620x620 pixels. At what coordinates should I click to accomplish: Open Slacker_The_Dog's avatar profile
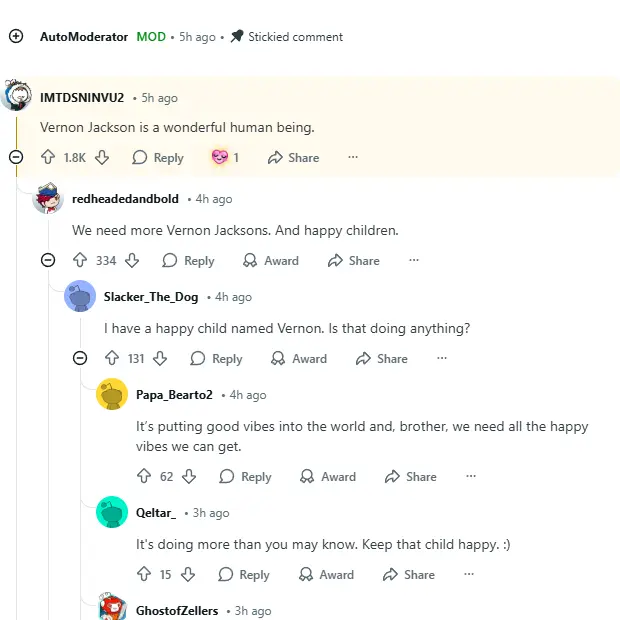(x=80, y=297)
